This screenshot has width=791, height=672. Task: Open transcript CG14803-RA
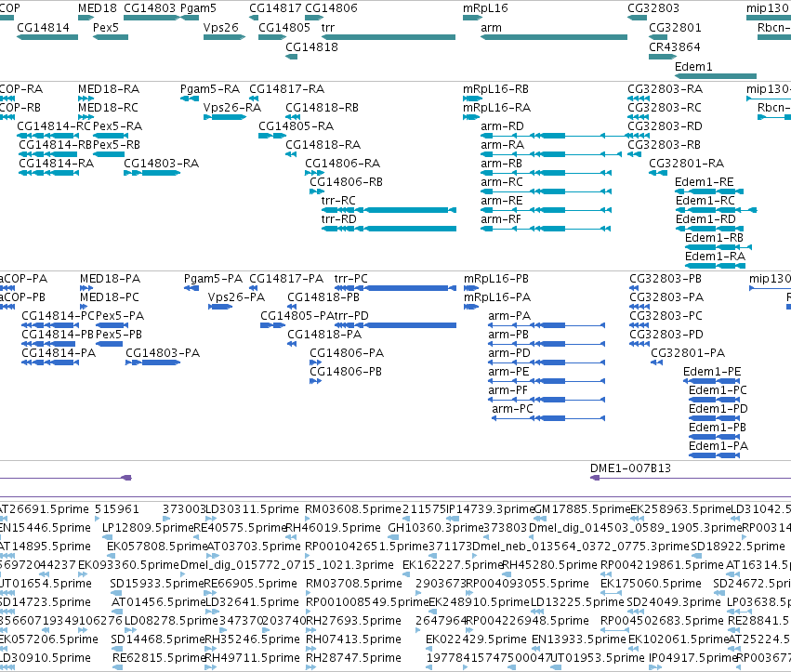(x=162, y=164)
